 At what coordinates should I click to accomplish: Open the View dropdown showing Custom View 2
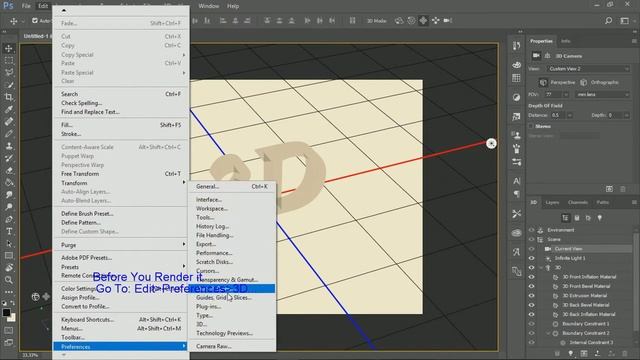coord(588,69)
